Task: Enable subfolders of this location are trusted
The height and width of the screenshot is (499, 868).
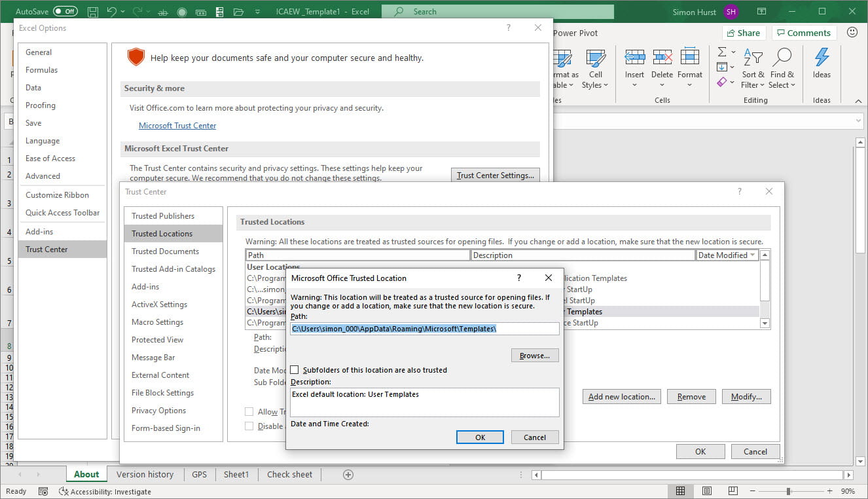Action: pyautogui.click(x=295, y=370)
